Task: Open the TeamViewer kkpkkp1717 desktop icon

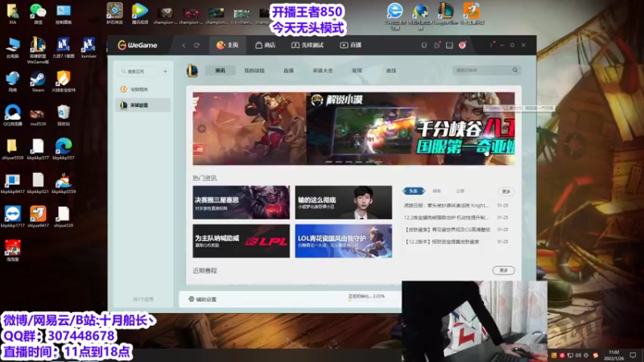Action: tap(12, 216)
